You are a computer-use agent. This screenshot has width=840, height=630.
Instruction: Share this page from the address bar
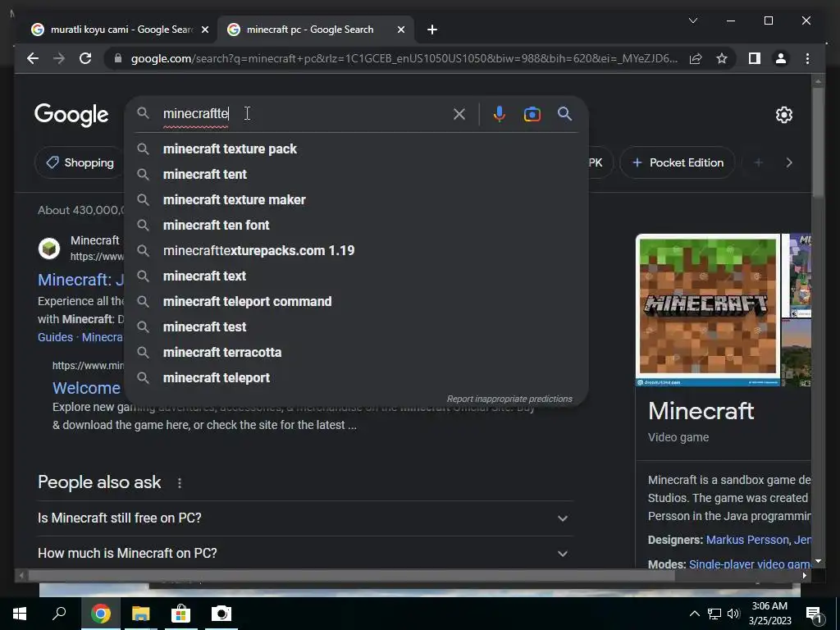point(696,58)
